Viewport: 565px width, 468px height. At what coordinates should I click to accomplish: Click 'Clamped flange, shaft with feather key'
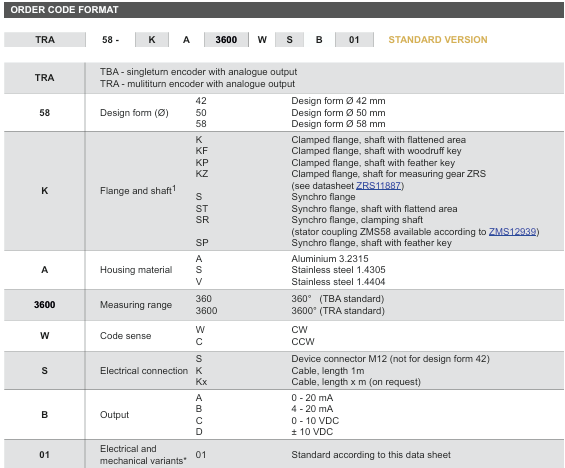pos(373,163)
